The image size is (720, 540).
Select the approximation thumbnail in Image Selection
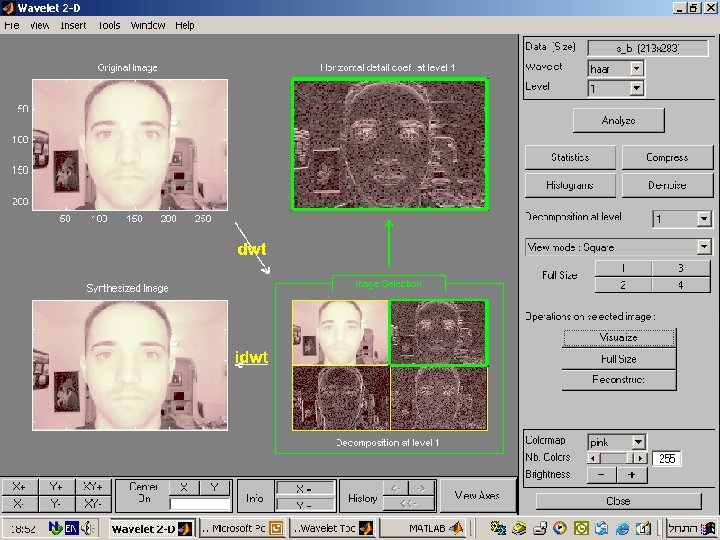[x=340, y=333]
